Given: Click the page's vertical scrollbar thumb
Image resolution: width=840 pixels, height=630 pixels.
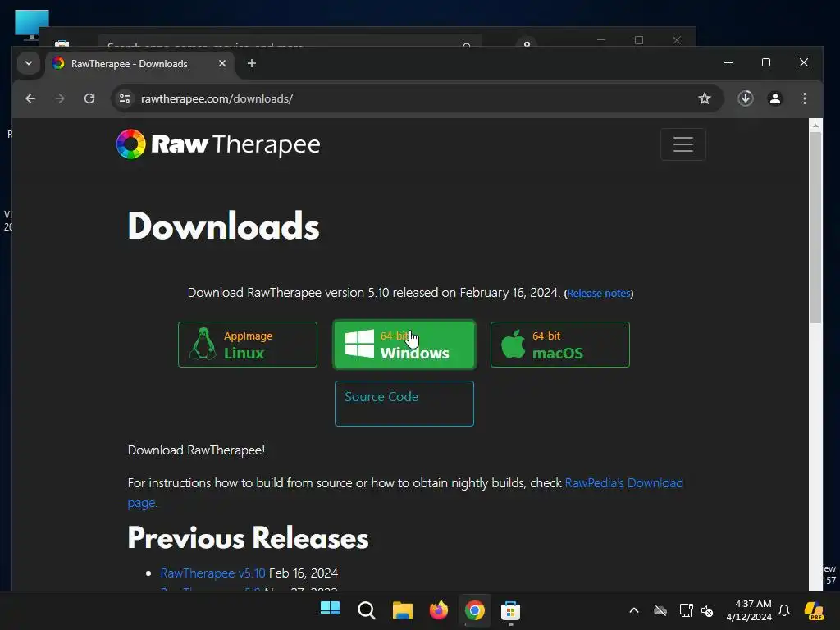Looking at the screenshot, I should pyautogui.click(x=815, y=228).
